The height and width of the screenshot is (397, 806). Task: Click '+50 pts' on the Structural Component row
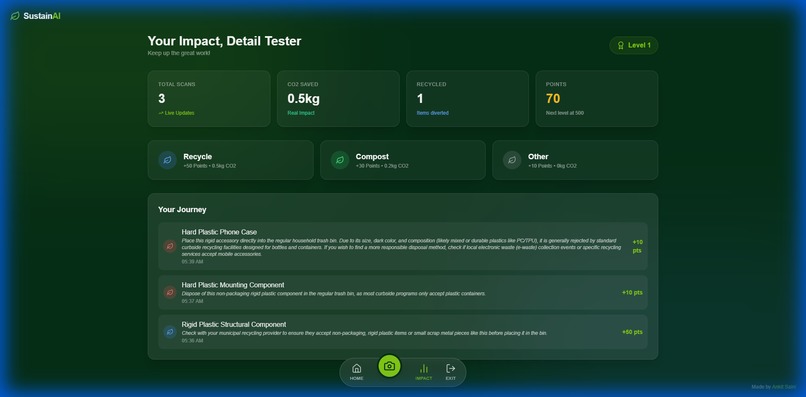632,332
